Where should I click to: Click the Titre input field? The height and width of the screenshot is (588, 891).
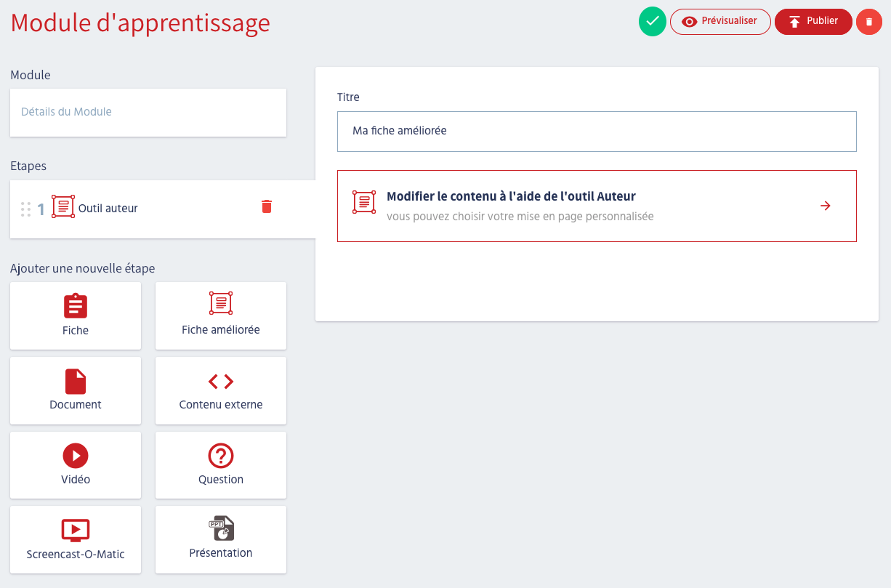click(596, 132)
